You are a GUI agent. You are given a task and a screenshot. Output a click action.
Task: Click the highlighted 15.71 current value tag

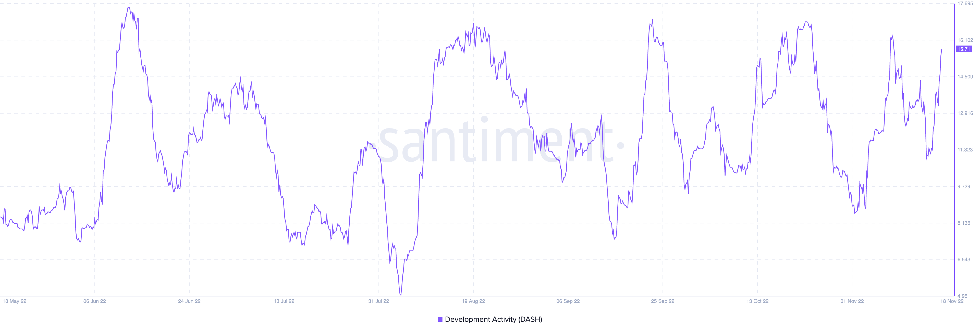click(964, 49)
